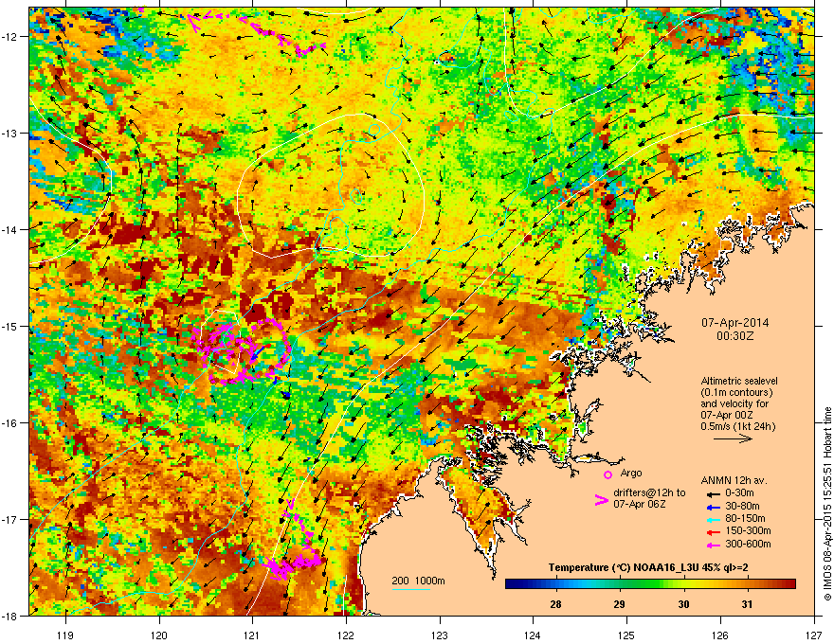Click the longitude axis label 127
The height and width of the screenshot is (644, 834).
point(814,635)
